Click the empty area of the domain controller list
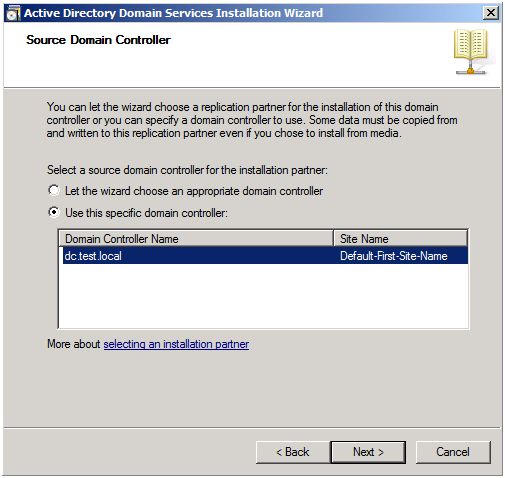This screenshot has width=505, height=478. [263, 295]
